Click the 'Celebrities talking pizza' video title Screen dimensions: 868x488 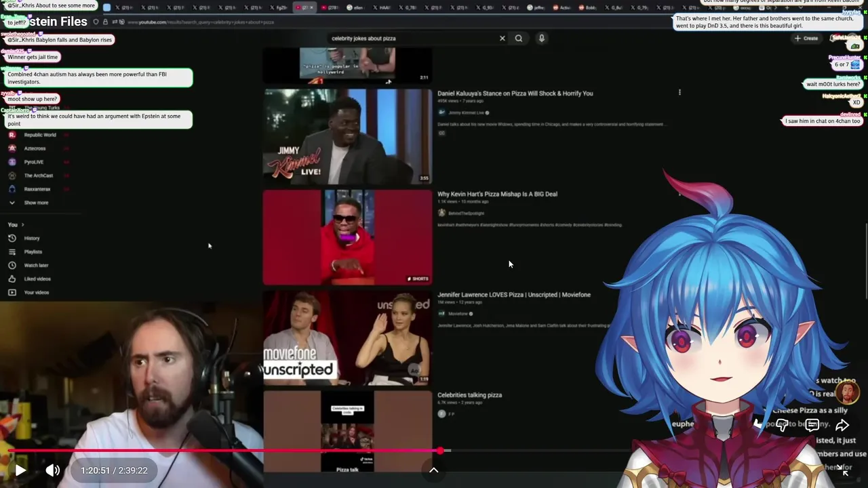click(469, 395)
